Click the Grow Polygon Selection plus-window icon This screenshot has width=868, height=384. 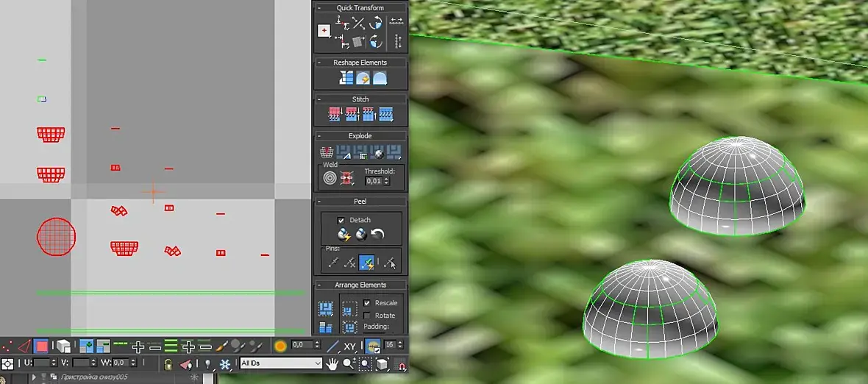(86, 346)
